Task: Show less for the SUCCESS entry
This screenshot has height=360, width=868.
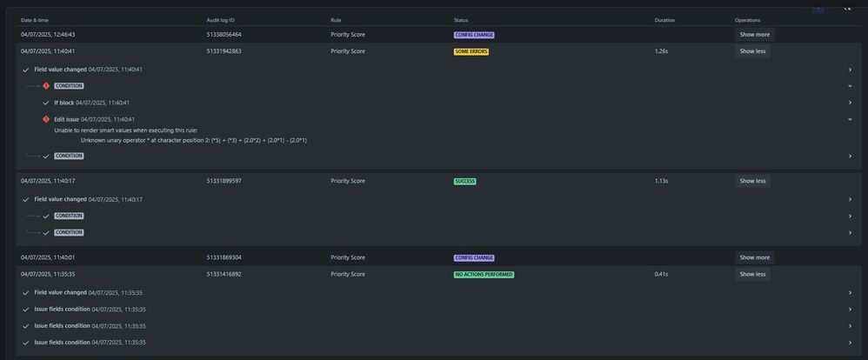Action: 752,181
